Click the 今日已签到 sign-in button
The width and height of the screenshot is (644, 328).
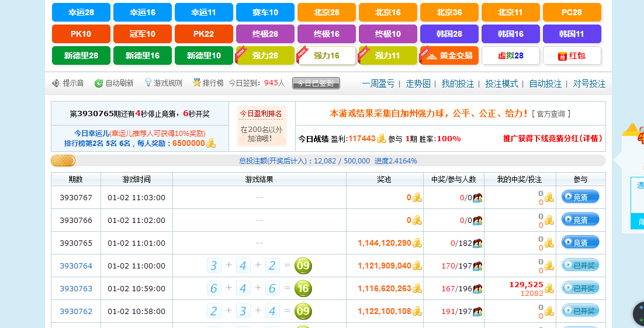(316, 83)
